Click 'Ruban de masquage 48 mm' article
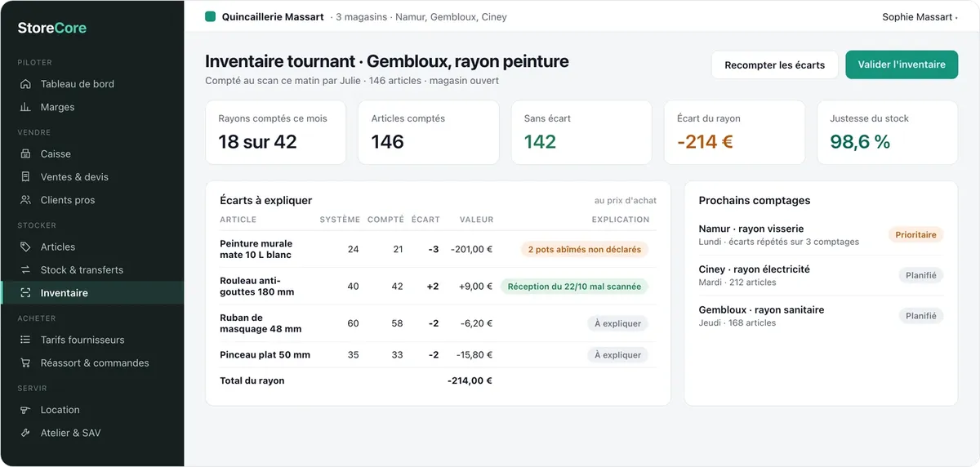Viewport: 980px width, 467px height. tap(261, 323)
